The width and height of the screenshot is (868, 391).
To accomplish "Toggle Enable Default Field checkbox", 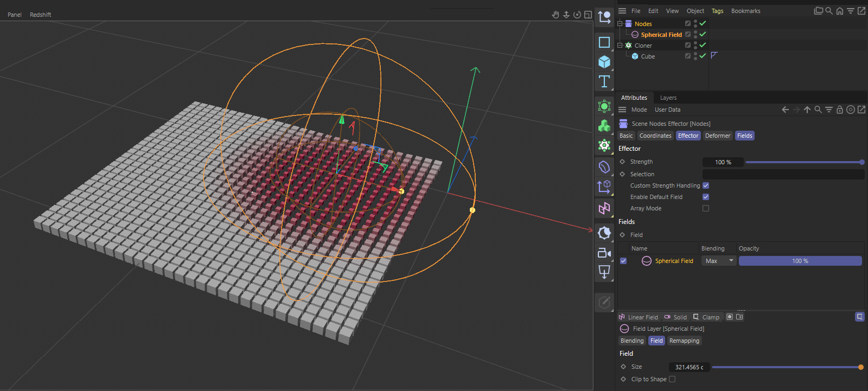I will point(706,197).
